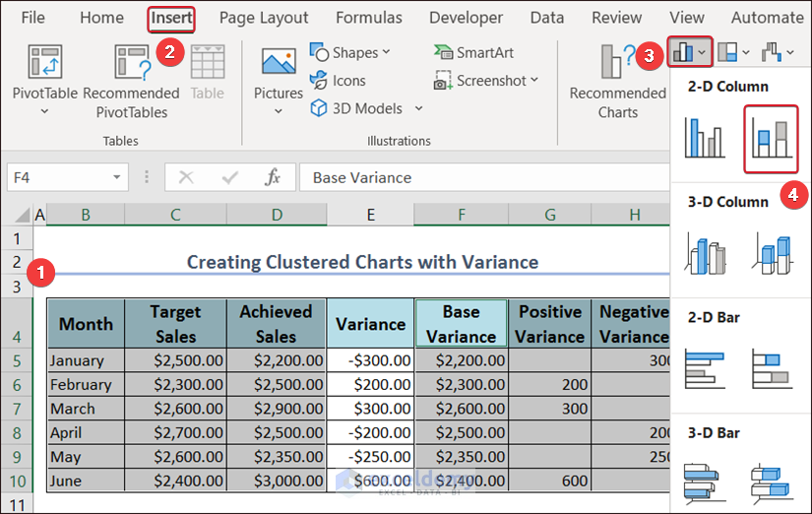
Task: Open the Formulas tab
Action: [x=368, y=18]
